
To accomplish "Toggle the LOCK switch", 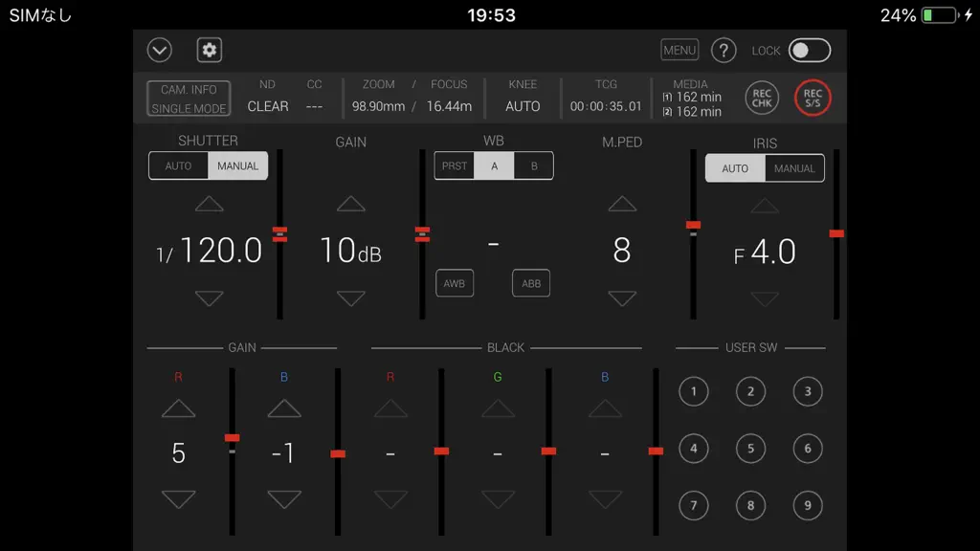I will coord(810,51).
